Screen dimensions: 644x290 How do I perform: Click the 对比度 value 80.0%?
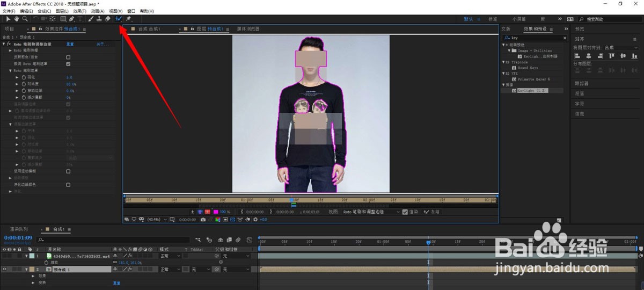(71, 84)
